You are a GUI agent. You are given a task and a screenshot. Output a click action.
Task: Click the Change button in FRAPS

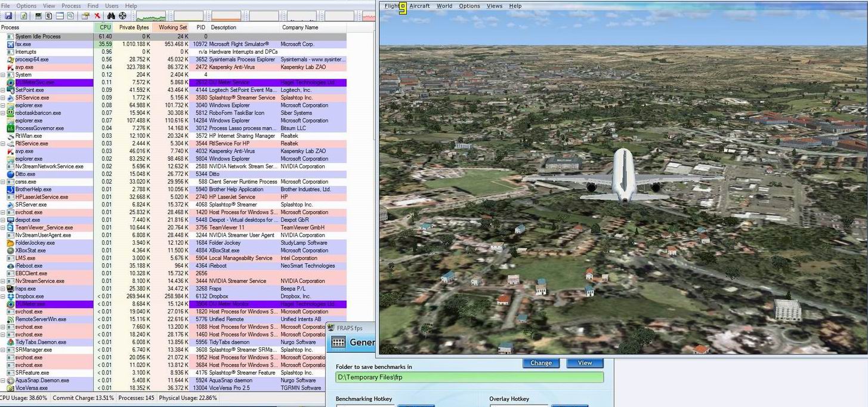(x=541, y=363)
